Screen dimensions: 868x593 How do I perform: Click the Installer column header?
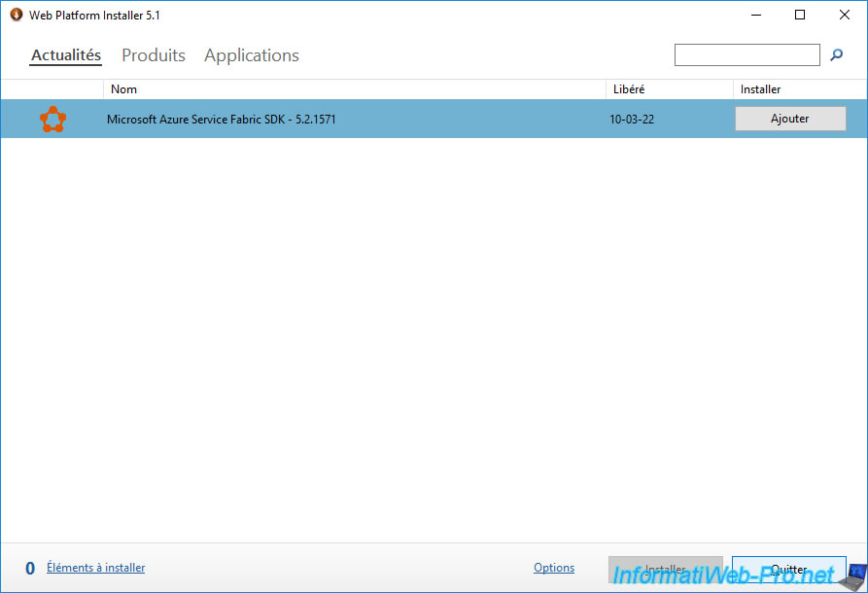coord(800,89)
